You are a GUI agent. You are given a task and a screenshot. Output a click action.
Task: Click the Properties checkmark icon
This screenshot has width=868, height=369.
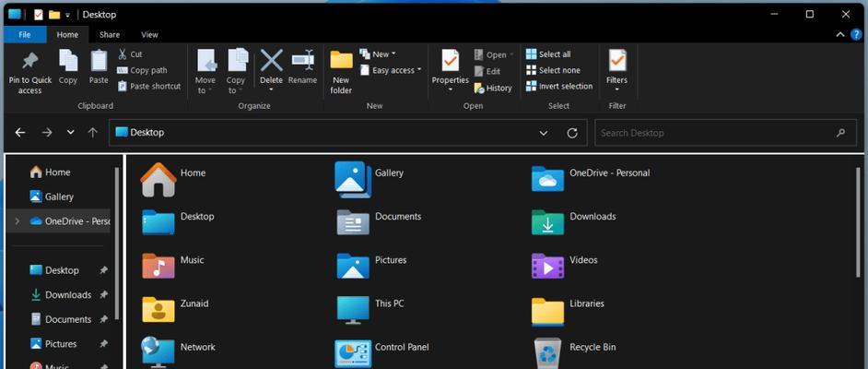tap(451, 60)
